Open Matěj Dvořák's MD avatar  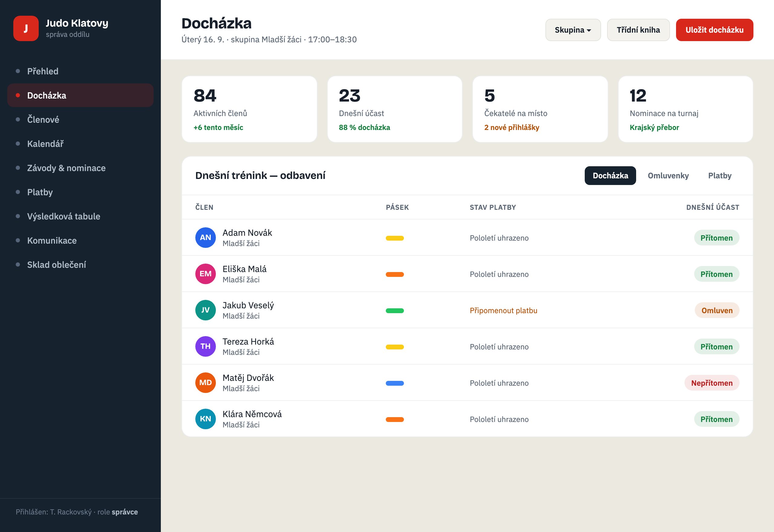pyautogui.click(x=205, y=383)
